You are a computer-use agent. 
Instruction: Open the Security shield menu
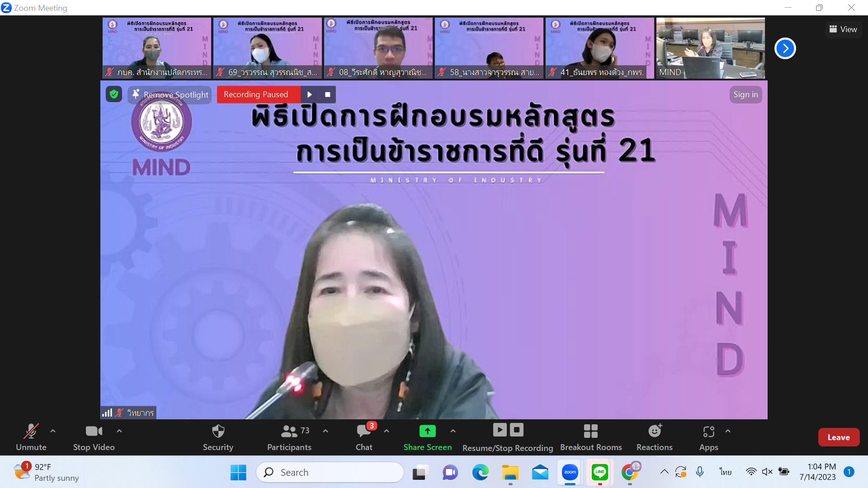pos(218,437)
